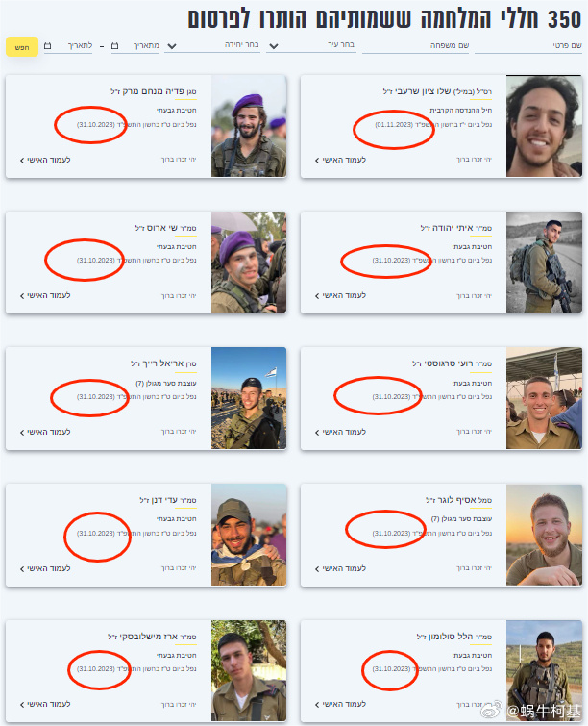Expand the בחר יחידה dropdown

pos(214,45)
